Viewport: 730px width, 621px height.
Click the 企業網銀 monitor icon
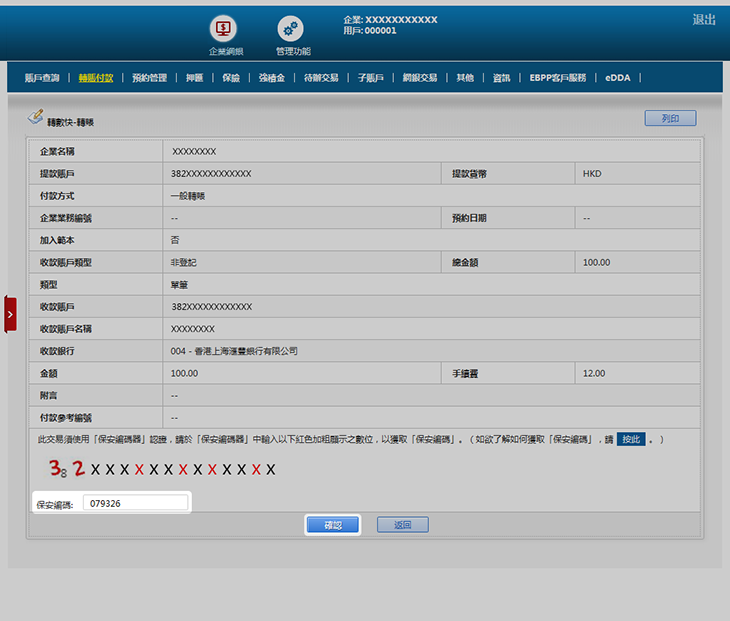click(225, 29)
